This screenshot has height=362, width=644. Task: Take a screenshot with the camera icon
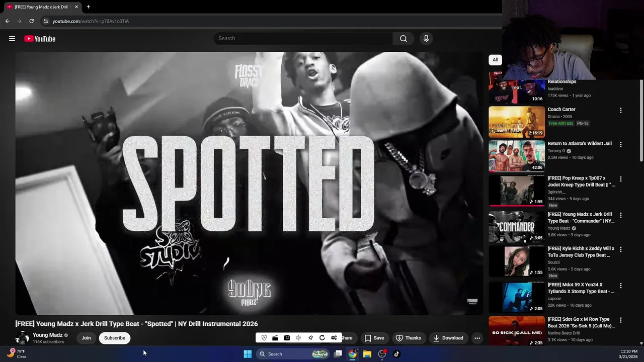point(287,338)
